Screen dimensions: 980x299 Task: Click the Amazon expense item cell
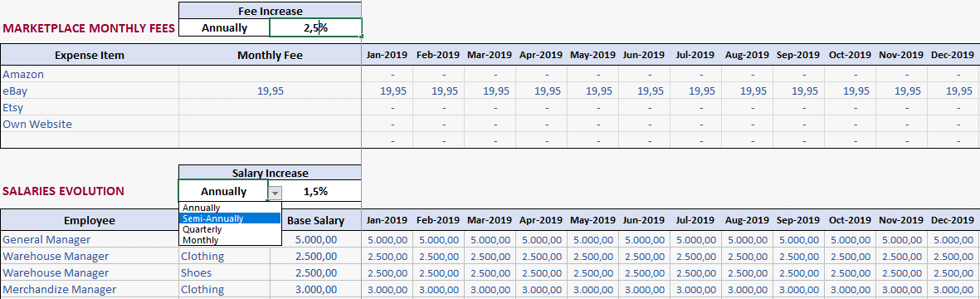[90, 75]
